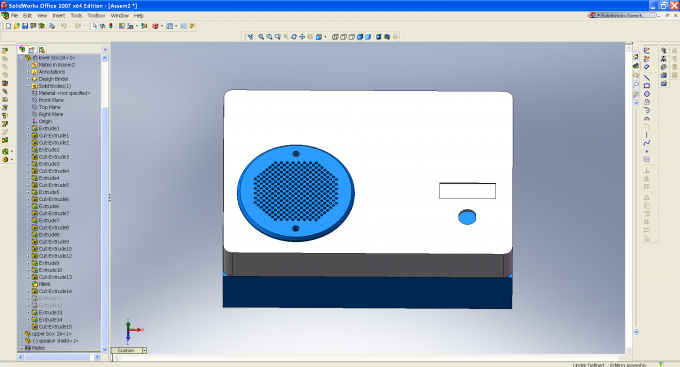Switch to Shaded With Edges display
The image size is (680, 367).
pos(360,37)
